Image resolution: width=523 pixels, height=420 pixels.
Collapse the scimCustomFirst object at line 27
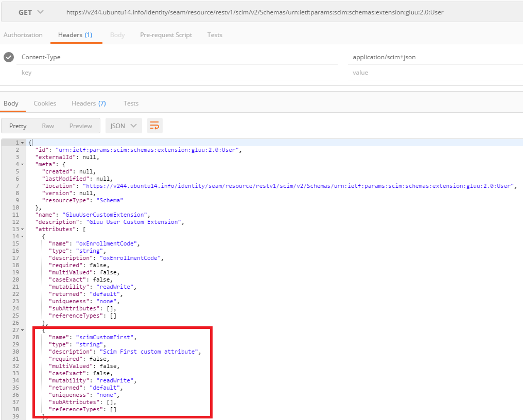pos(23,330)
